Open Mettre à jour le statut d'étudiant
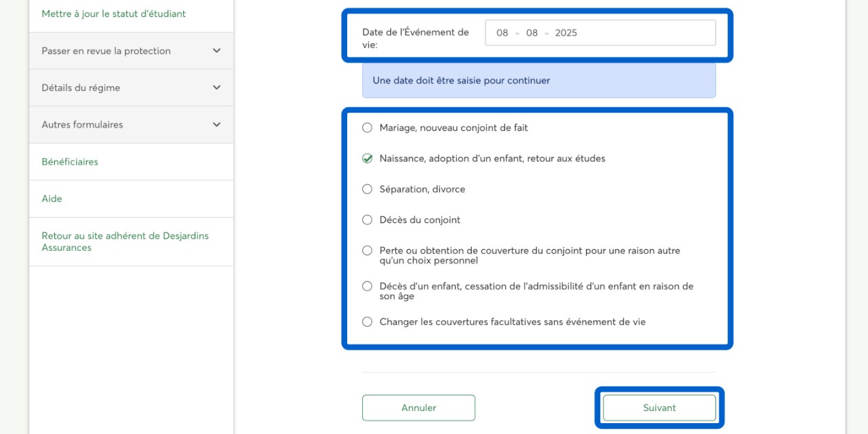The image size is (868, 434). [113, 14]
